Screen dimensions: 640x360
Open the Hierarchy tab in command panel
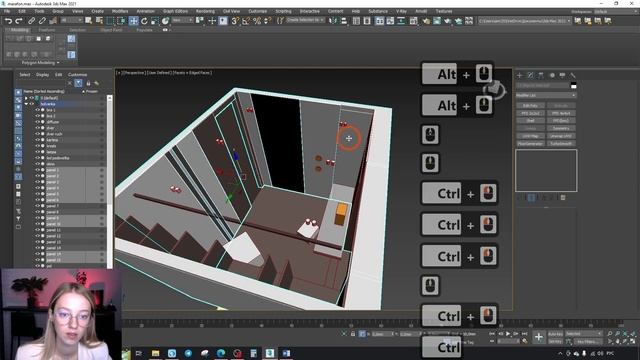540,75
